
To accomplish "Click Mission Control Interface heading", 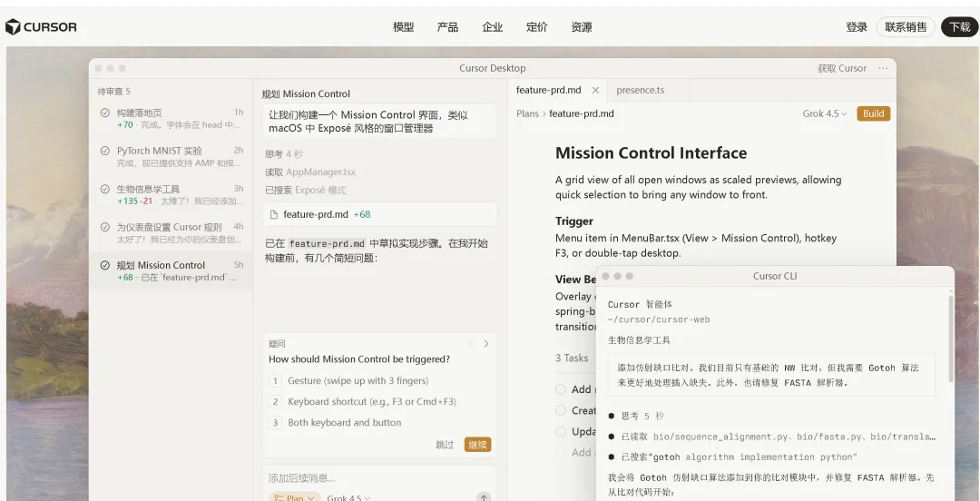I will click(651, 153).
